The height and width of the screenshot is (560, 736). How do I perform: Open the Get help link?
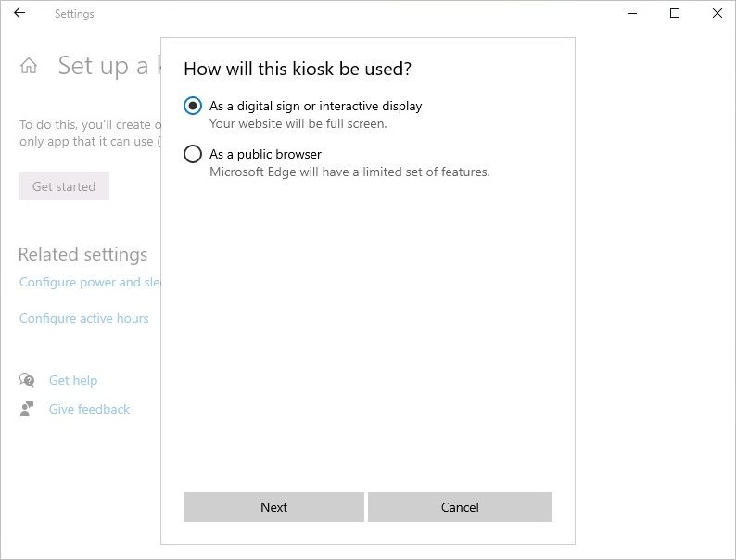(x=73, y=380)
